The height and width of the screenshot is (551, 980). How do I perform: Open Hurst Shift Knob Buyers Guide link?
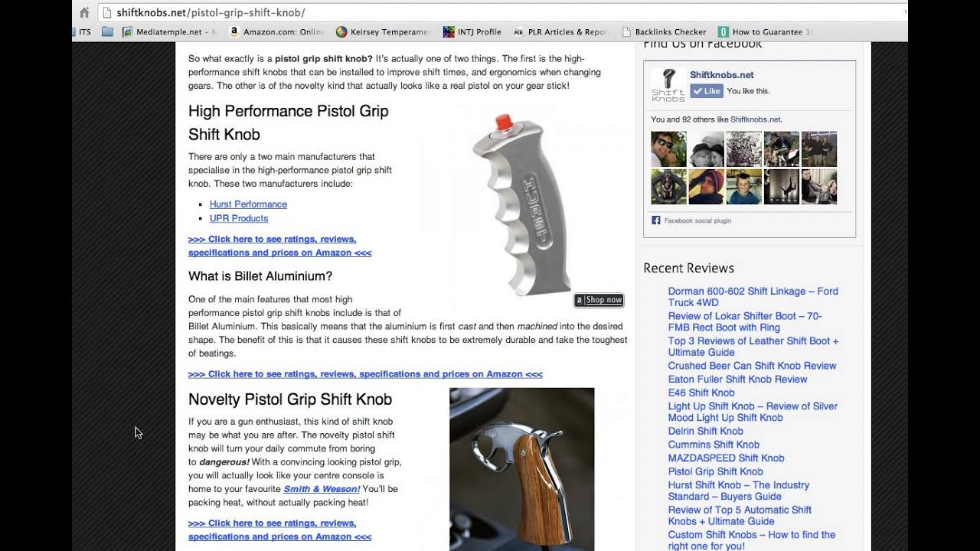[x=738, y=491]
